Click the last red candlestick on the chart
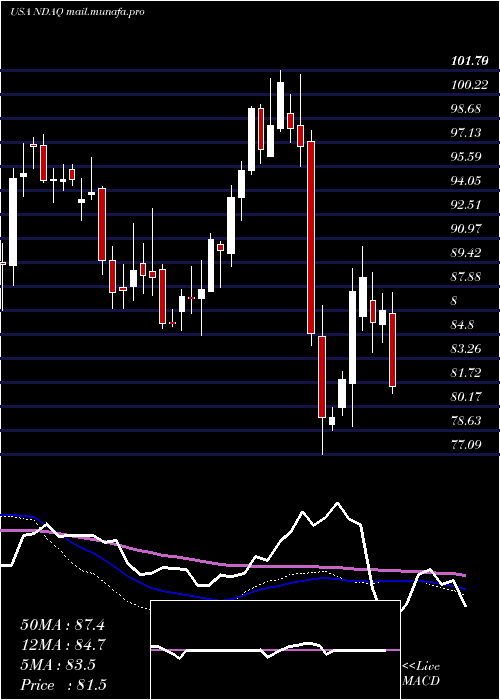The image size is (500, 700). click(392, 350)
